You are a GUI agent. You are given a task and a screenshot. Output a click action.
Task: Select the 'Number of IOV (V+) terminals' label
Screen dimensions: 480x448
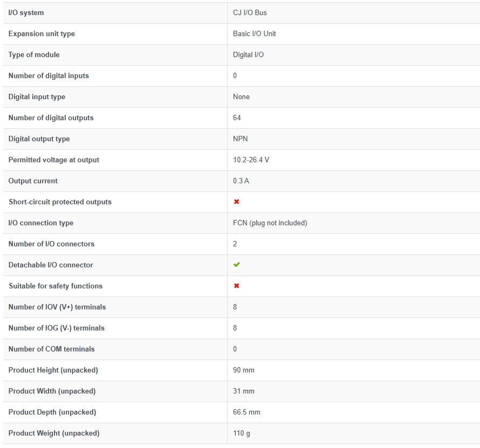[57, 307]
